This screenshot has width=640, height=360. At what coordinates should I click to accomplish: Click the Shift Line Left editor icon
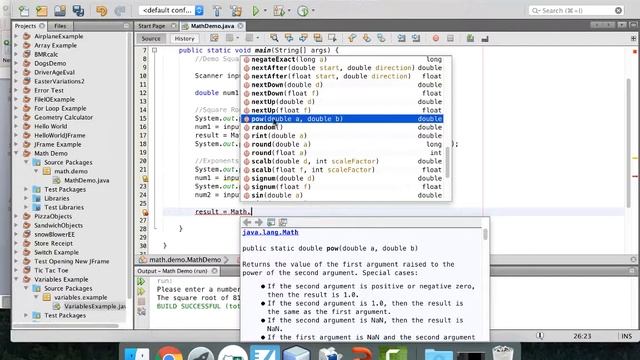click(401, 38)
